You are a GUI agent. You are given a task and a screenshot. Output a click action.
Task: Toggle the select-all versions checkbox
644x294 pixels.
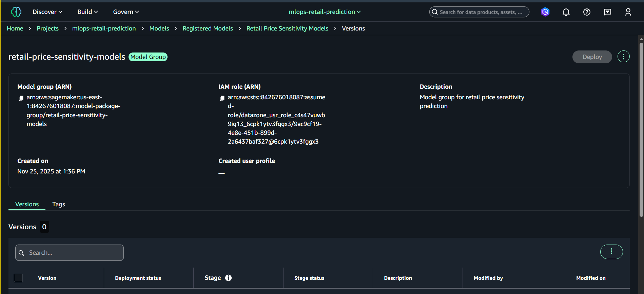click(18, 278)
